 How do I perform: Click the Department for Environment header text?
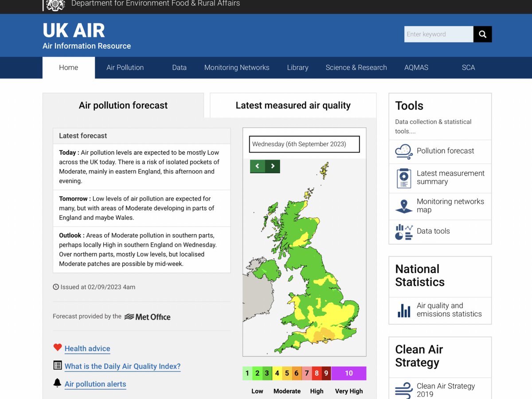[156, 4]
